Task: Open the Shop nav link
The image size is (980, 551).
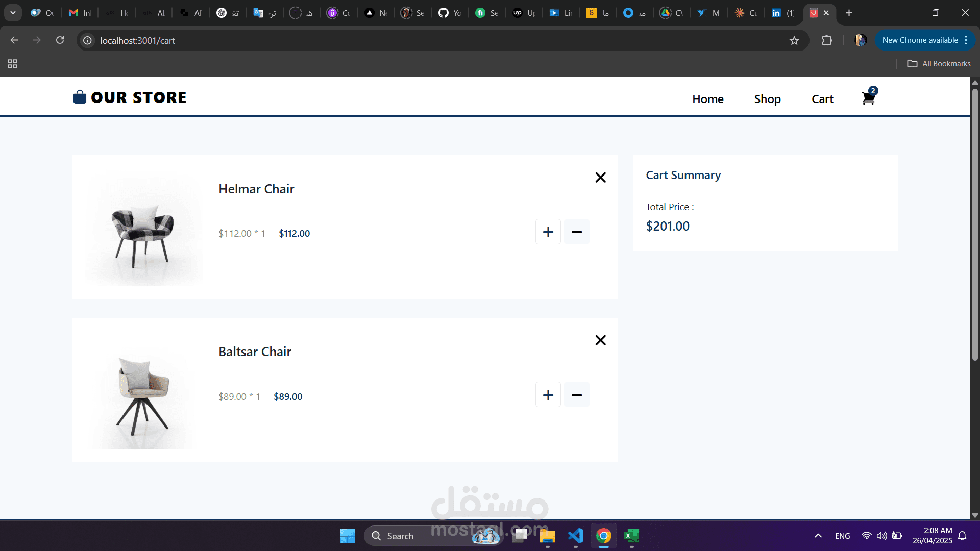Action: click(767, 99)
